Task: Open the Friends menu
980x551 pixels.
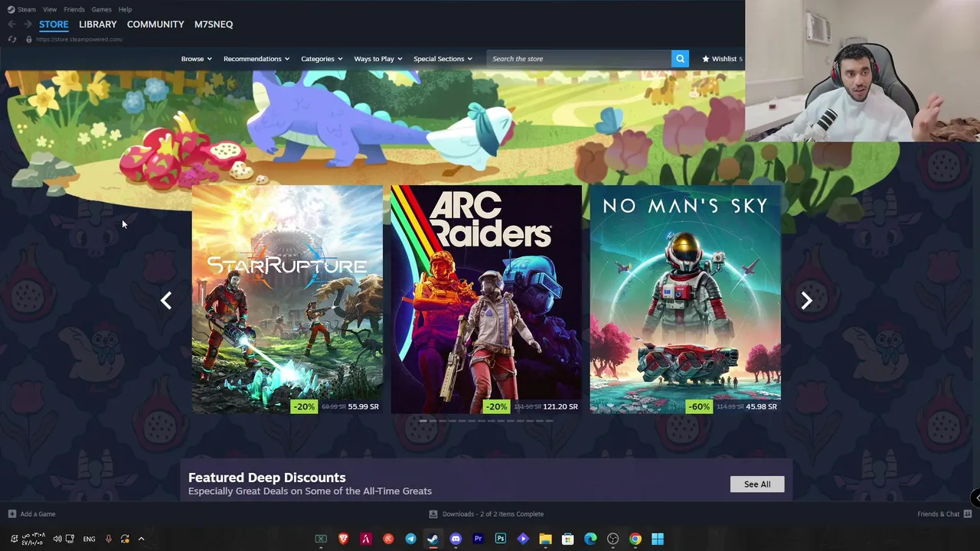Action: (74, 9)
